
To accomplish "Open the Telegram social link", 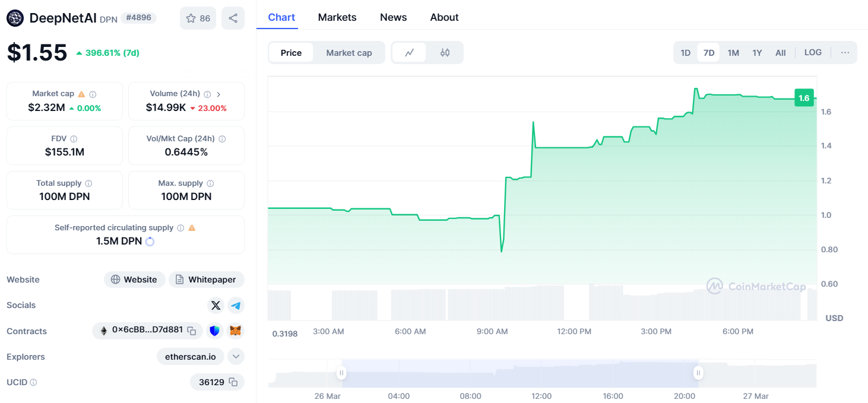I will tap(236, 305).
